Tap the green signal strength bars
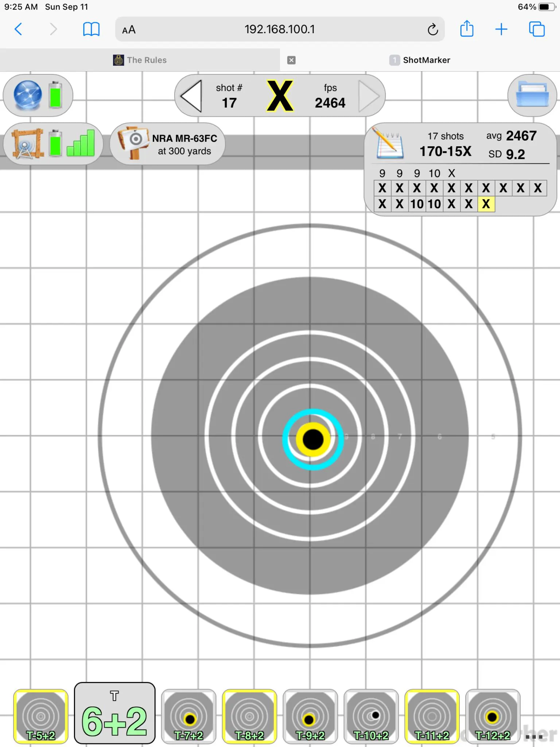Screen dimensions: 560x747 (81, 143)
